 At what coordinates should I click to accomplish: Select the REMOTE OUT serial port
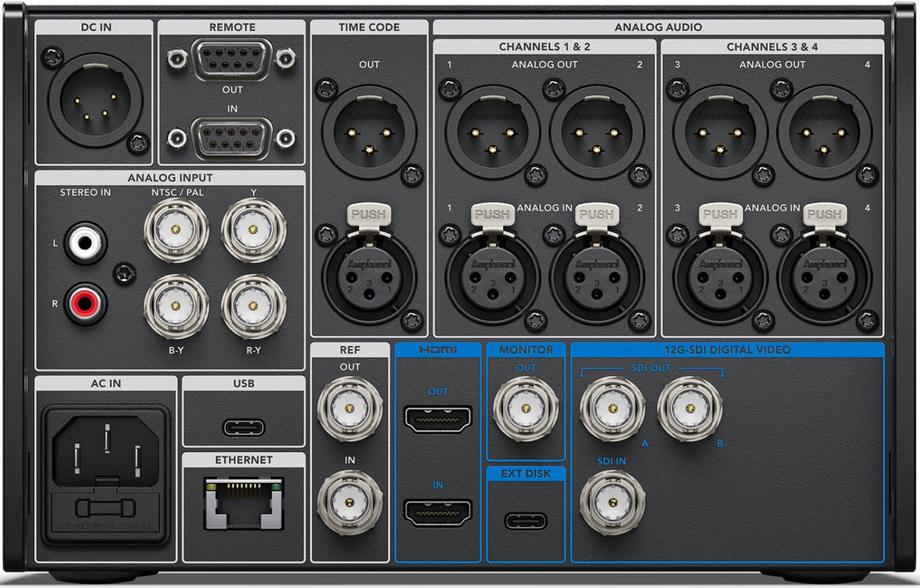tap(231, 59)
